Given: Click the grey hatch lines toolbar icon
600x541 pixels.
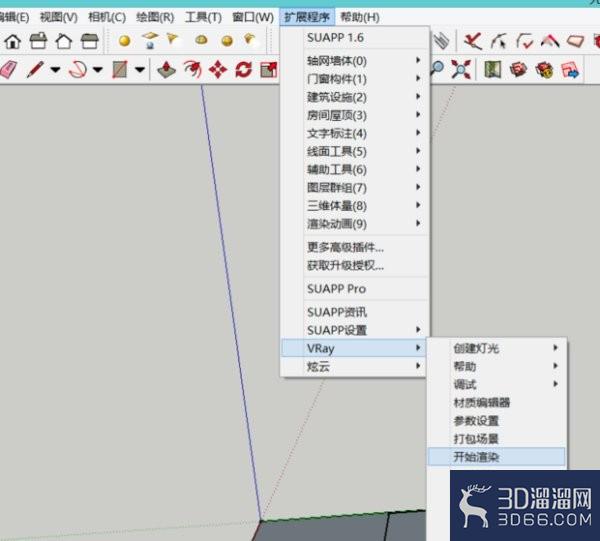Looking at the screenshot, I should (442, 41).
